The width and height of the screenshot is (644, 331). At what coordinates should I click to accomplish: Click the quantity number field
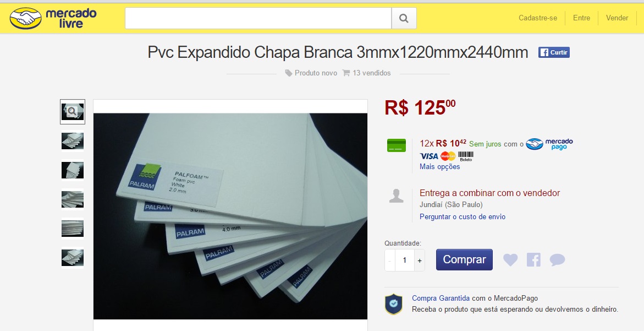[x=405, y=261]
